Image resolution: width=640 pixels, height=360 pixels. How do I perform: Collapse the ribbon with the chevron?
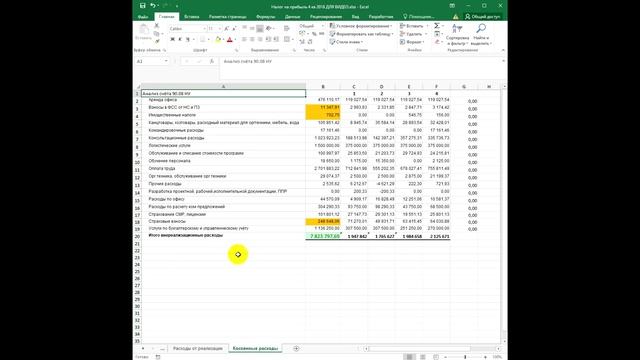coord(503,50)
